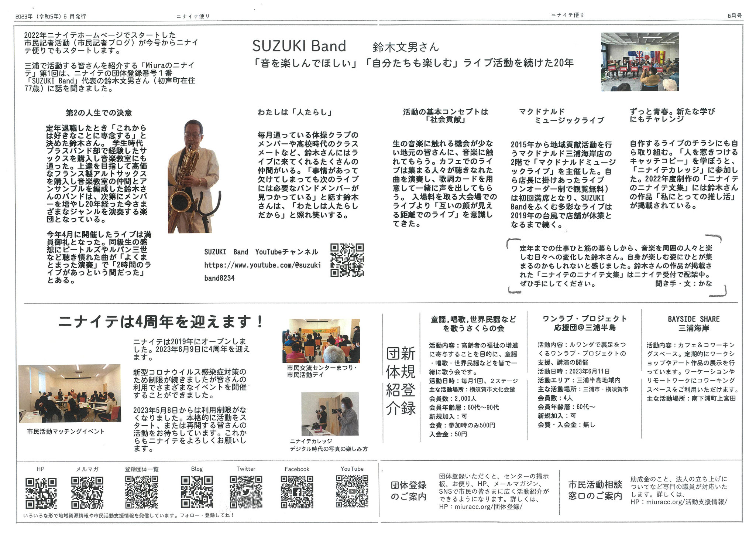The width and height of the screenshot is (756, 535).
Task: Click the さくらの会 group heading
Action: click(474, 324)
